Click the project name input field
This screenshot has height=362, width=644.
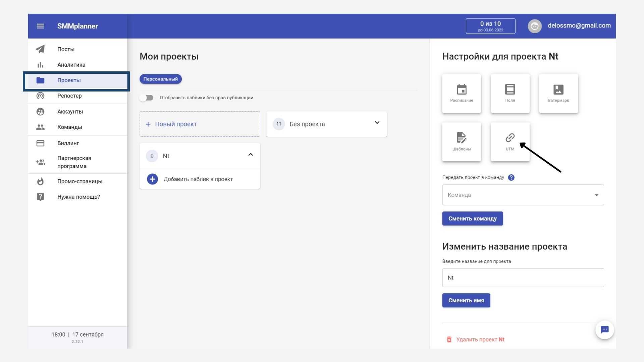click(x=523, y=278)
